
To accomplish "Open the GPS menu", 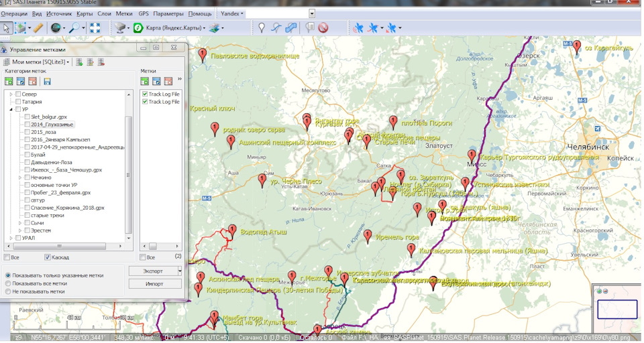I will click(144, 13).
